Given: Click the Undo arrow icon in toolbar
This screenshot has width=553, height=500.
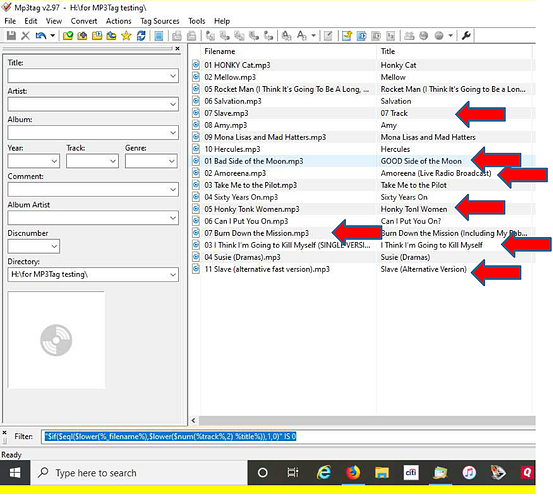Looking at the screenshot, I should pyautogui.click(x=41, y=36).
